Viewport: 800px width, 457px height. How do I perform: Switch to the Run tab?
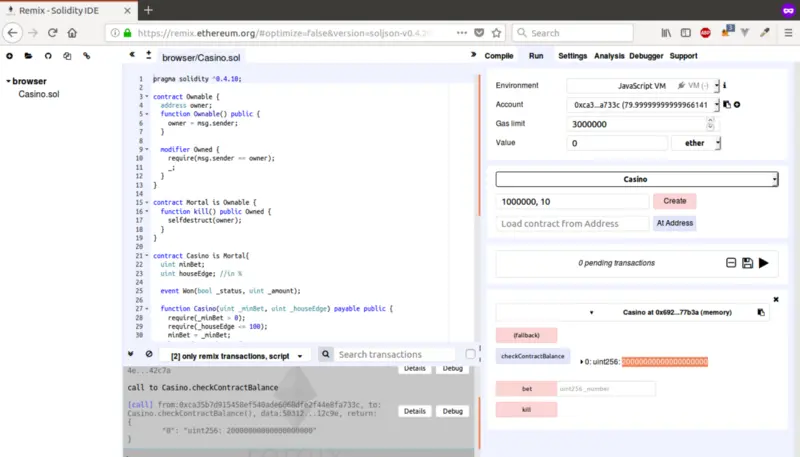pyautogui.click(x=536, y=56)
